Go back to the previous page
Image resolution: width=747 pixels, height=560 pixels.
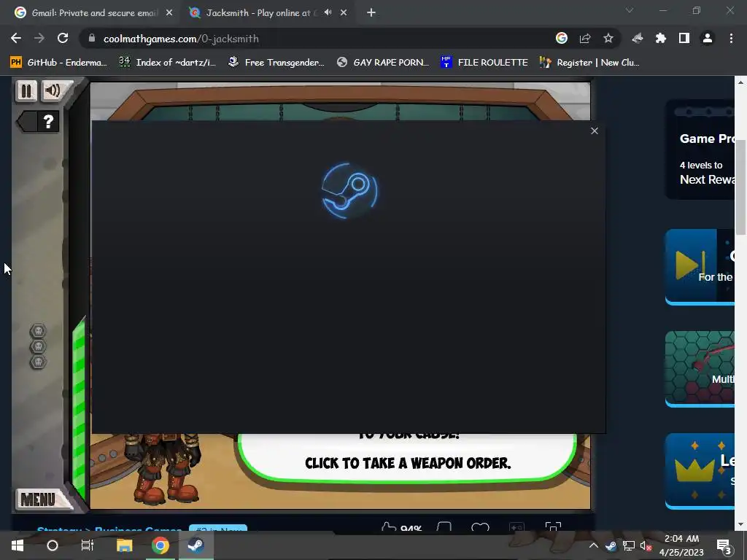(16, 38)
